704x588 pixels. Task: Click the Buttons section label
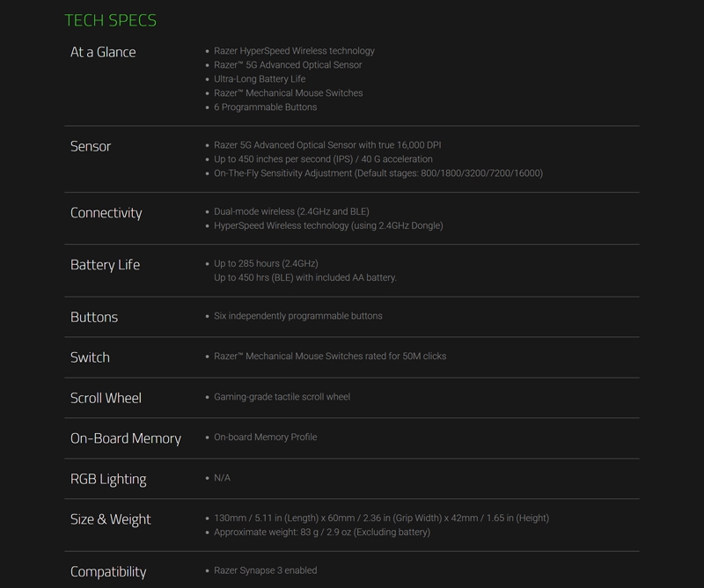94,317
